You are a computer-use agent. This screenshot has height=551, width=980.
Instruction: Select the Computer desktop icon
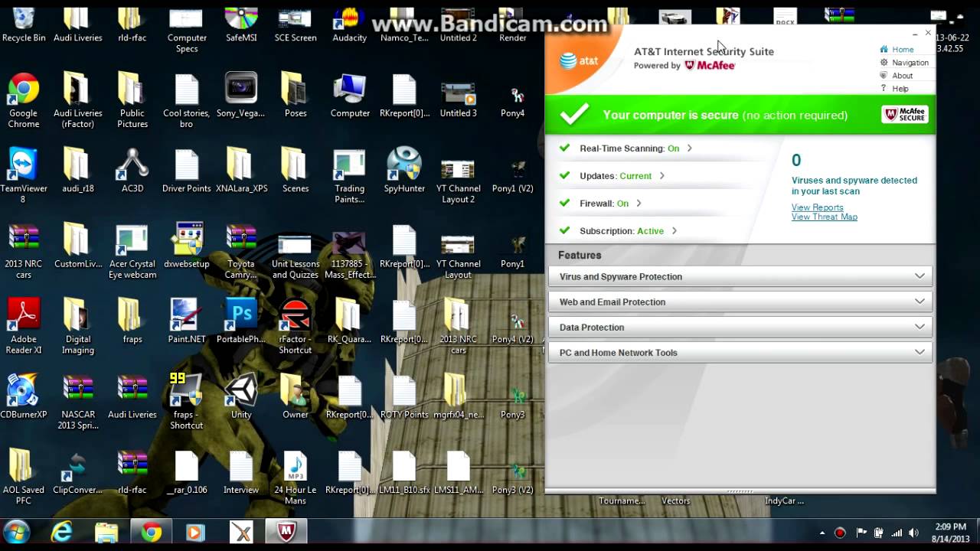coord(350,96)
